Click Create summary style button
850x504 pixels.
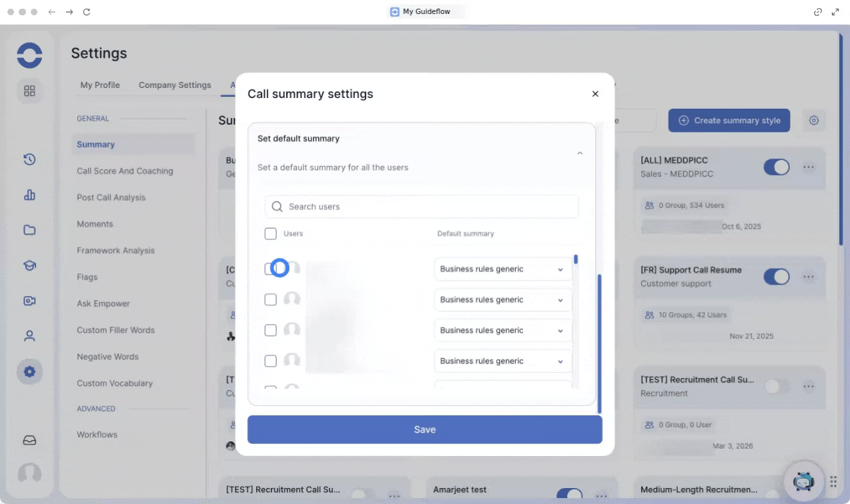coord(729,121)
